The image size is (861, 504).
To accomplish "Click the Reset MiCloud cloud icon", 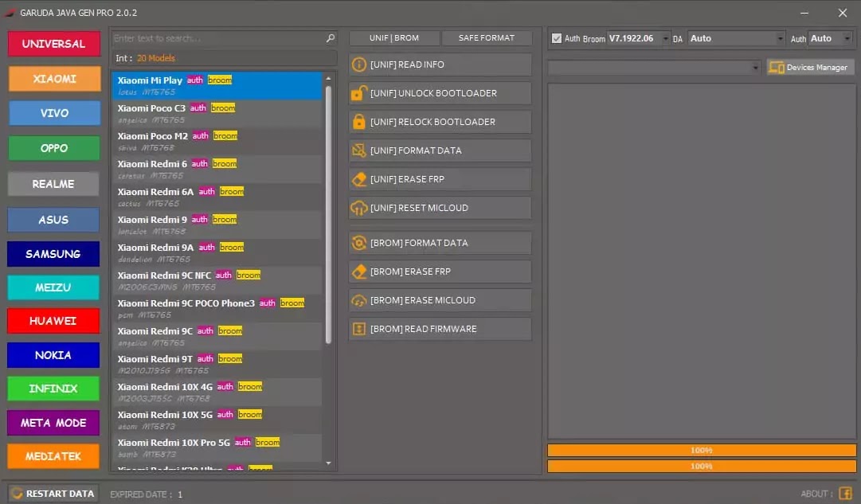I will click(358, 208).
